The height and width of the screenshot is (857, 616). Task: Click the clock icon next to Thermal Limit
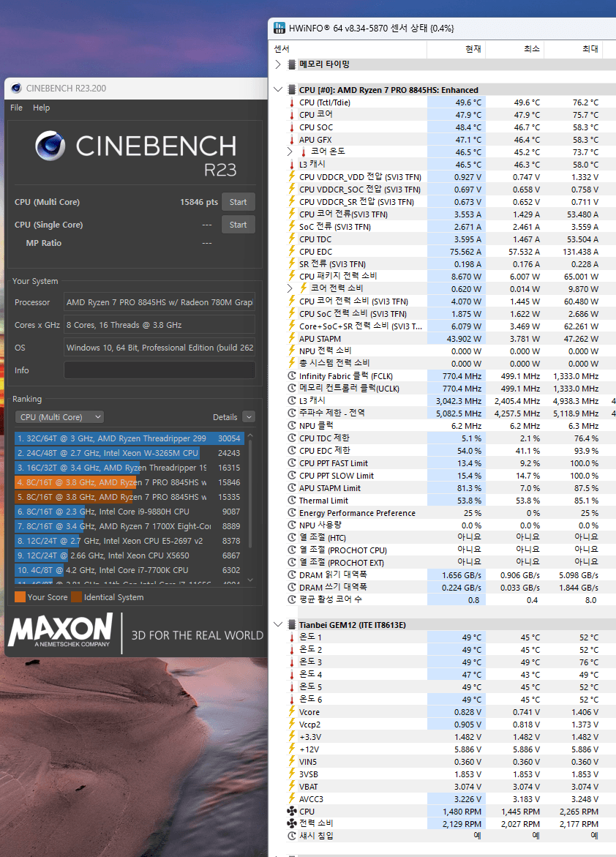click(x=293, y=501)
